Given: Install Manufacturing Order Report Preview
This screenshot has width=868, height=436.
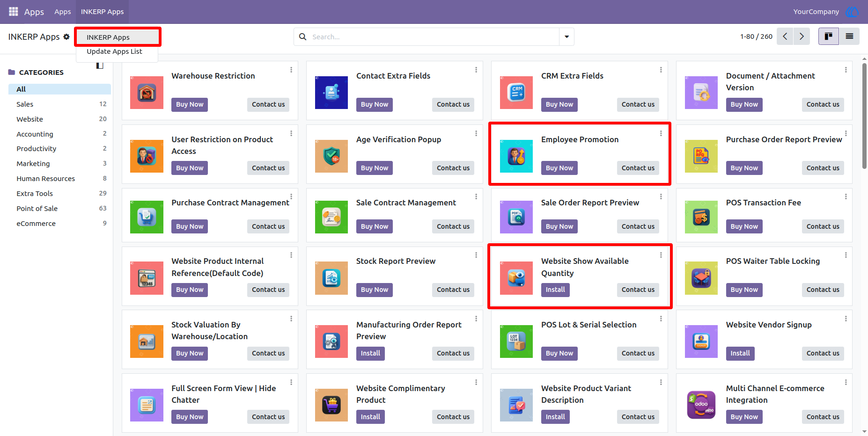Looking at the screenshot, I should [x=370, y=354].
